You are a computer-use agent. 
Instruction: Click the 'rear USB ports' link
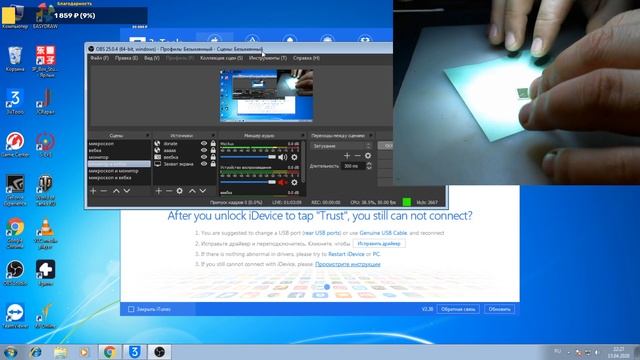point(322,233)
